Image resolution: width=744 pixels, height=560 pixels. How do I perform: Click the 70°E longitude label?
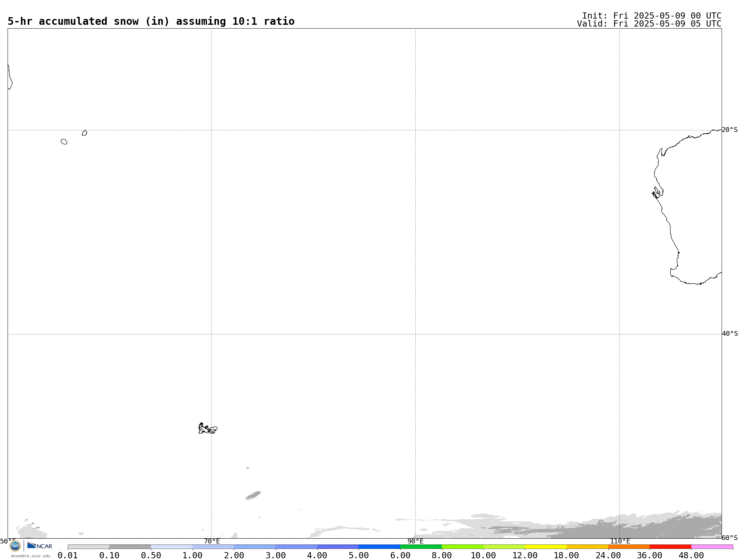click(212, 541)
